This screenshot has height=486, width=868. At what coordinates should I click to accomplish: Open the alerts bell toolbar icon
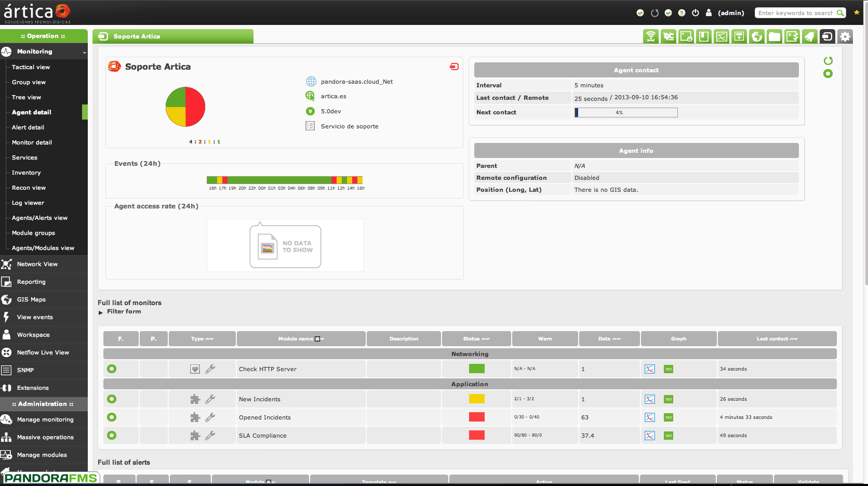[810, 36]
